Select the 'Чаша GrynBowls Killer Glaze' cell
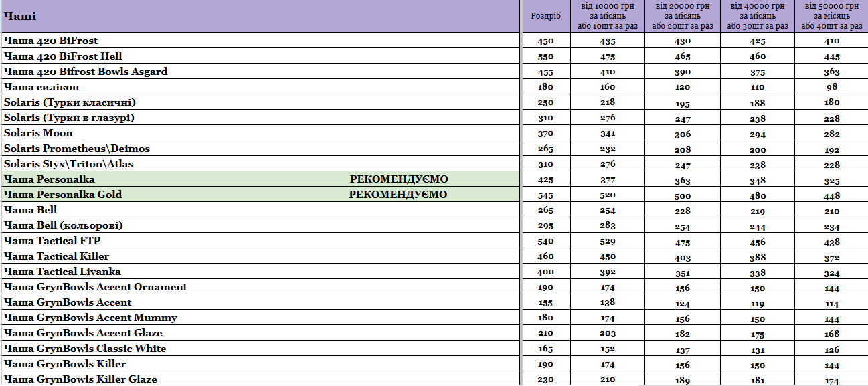The height and width of the screenshot is (386, 868). (261, 379)
